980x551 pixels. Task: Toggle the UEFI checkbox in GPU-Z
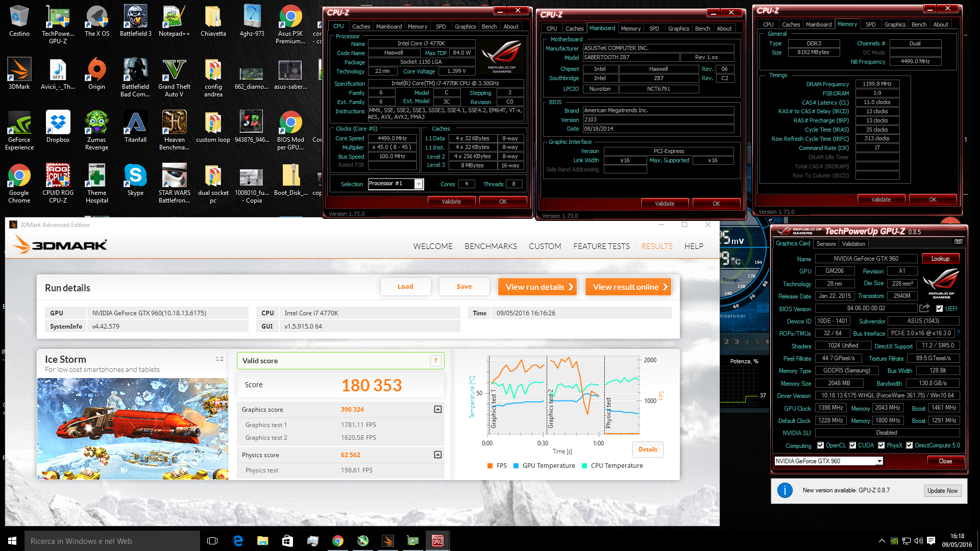point(939,309)
